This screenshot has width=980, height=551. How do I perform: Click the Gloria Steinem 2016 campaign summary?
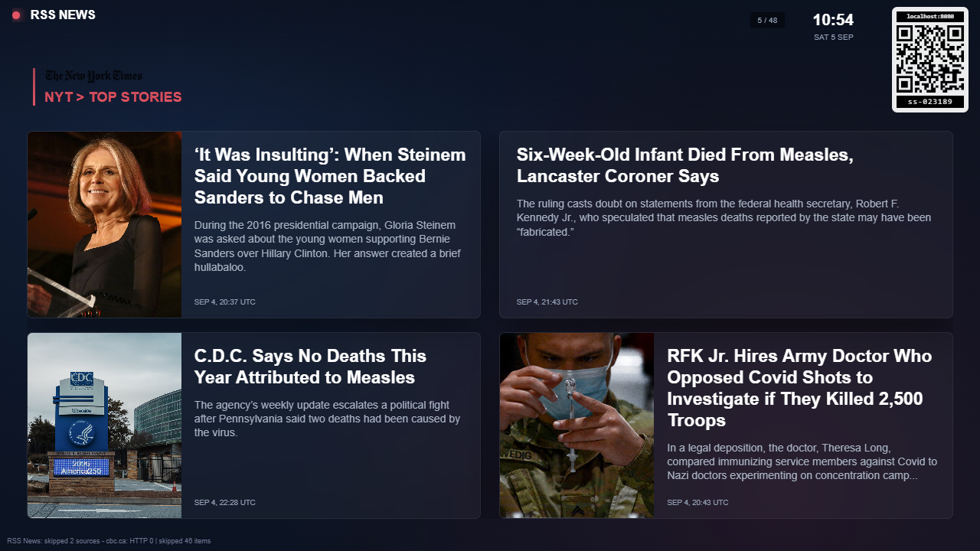click(x=328, y=246)
